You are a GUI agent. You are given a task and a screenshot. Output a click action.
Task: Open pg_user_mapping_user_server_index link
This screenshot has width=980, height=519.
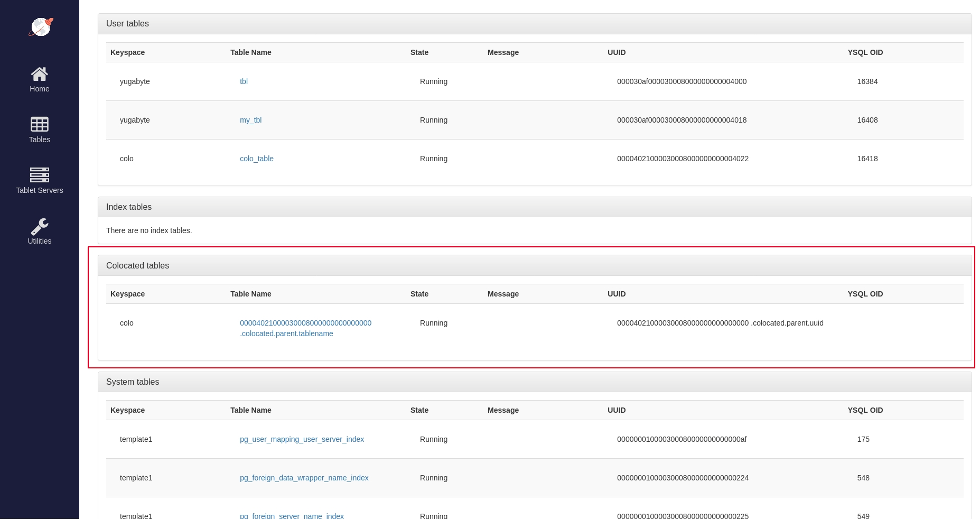302,439
